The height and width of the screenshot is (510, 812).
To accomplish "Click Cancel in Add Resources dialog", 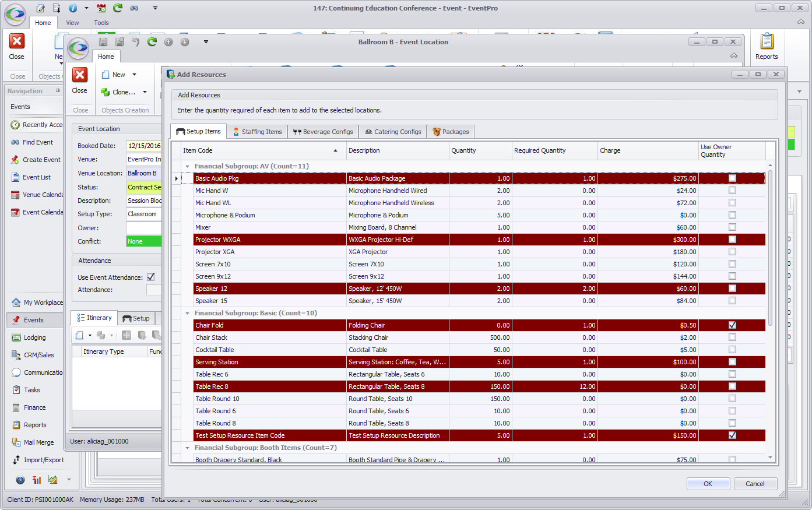I will click(x=755, y=484).
